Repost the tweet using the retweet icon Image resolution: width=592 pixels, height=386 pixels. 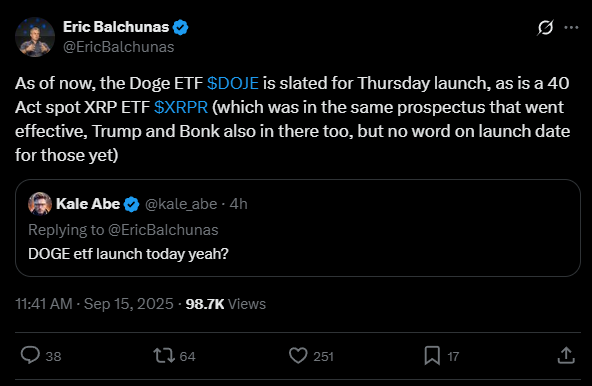click(x=164, y=356)
